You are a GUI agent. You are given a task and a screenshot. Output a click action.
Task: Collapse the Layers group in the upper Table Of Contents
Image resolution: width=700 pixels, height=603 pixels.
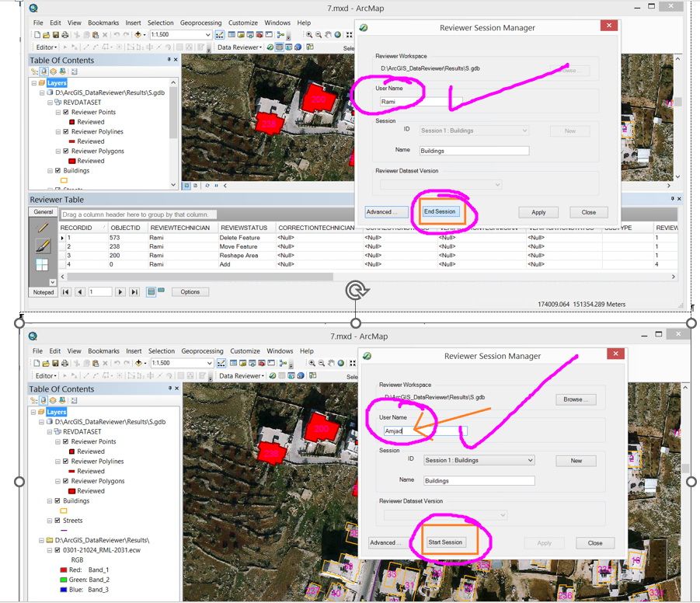coord(34,83)
